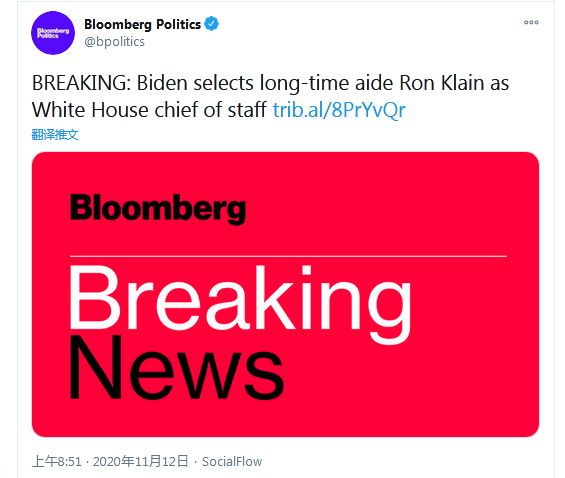565x478 pixels.
Task: Click the white divider line in image
Action: click(288, 256)
